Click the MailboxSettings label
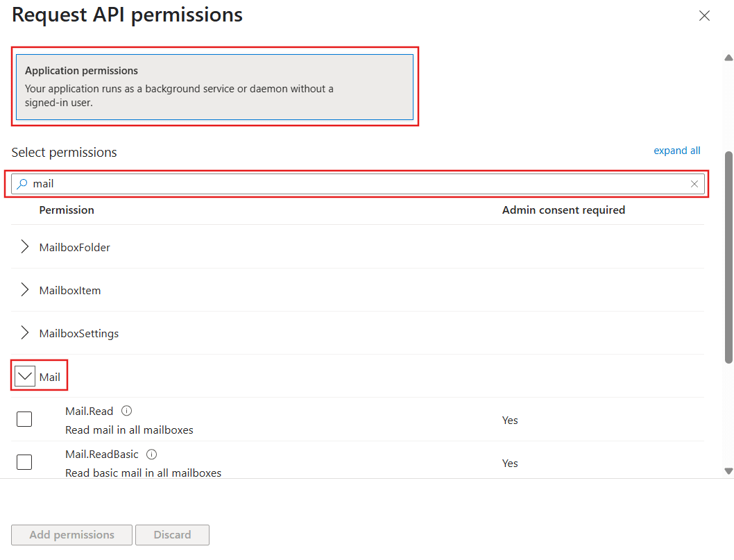734x560 pixels. pyautogui.click(x=79, y=333)
